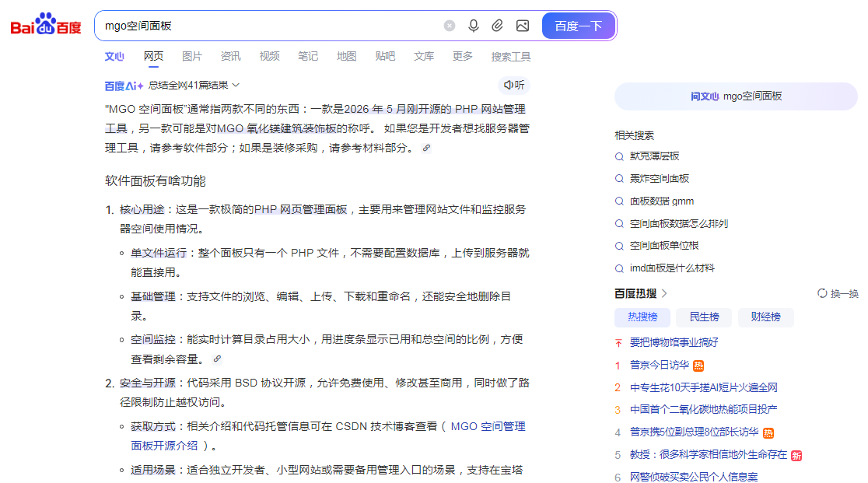Click the 百度AI+ logo
Screen dimensions: 868x483
[x=124, y=86]
